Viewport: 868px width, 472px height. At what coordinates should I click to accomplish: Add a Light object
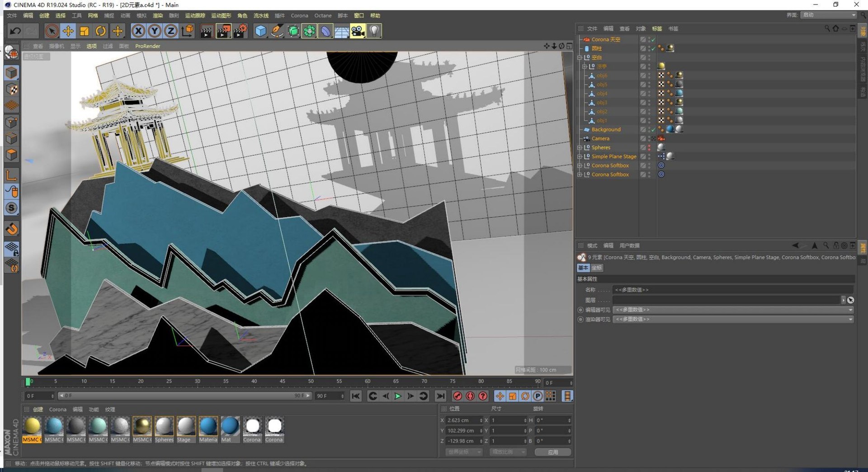(x=374, y=31)
